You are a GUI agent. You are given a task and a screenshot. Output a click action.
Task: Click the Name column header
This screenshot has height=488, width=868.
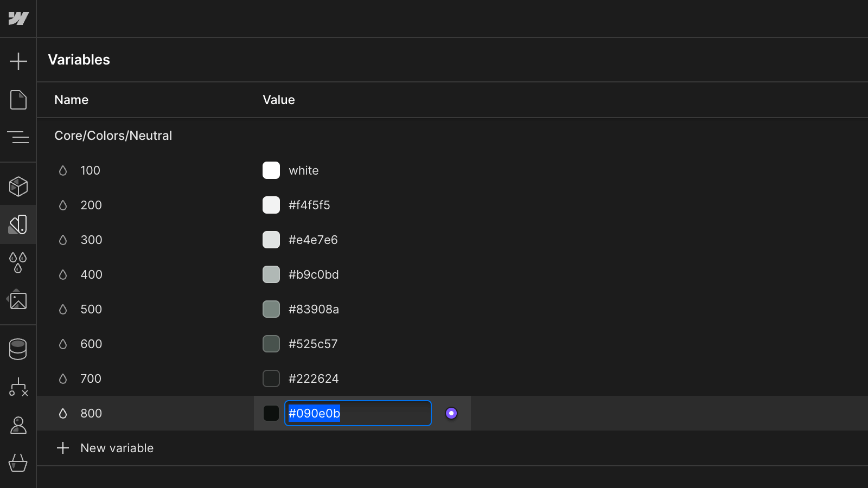[71, 100]
